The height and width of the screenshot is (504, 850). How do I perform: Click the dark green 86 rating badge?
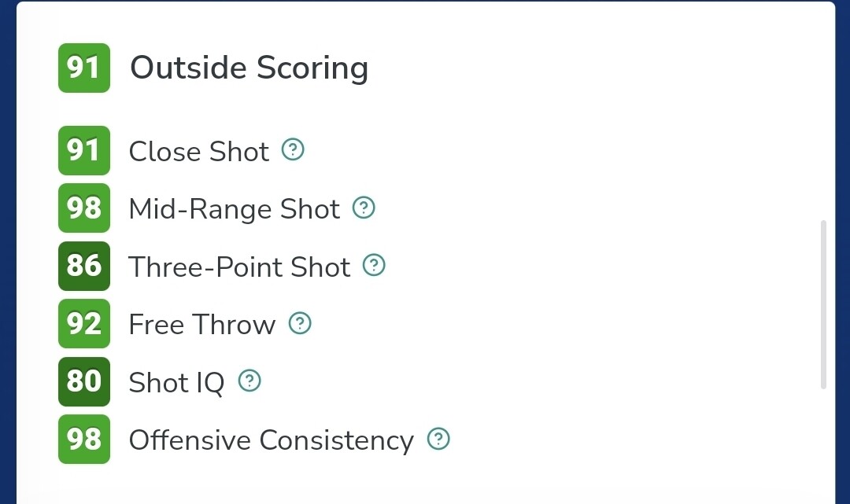coord(84,266)
